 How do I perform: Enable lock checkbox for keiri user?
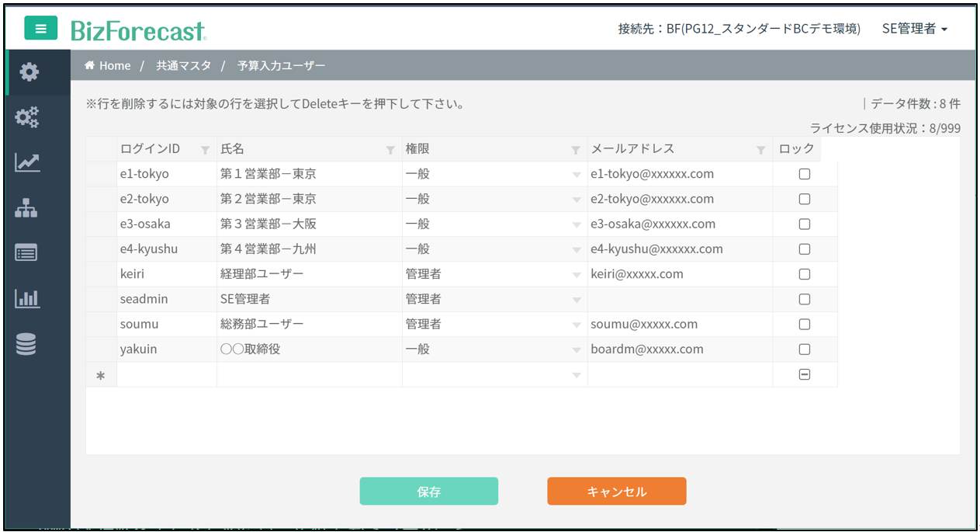(805, 274)
